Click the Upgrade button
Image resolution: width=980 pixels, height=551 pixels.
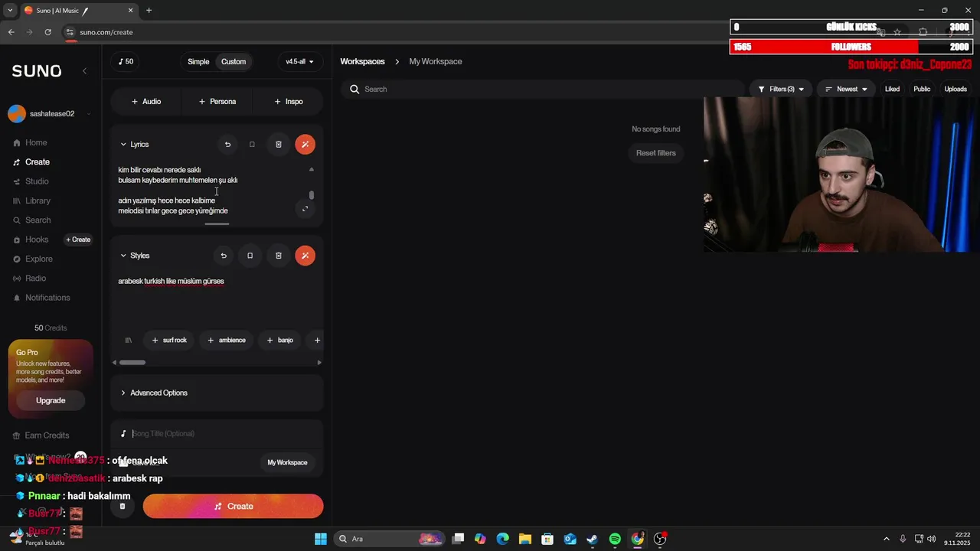tap(51, 400)
